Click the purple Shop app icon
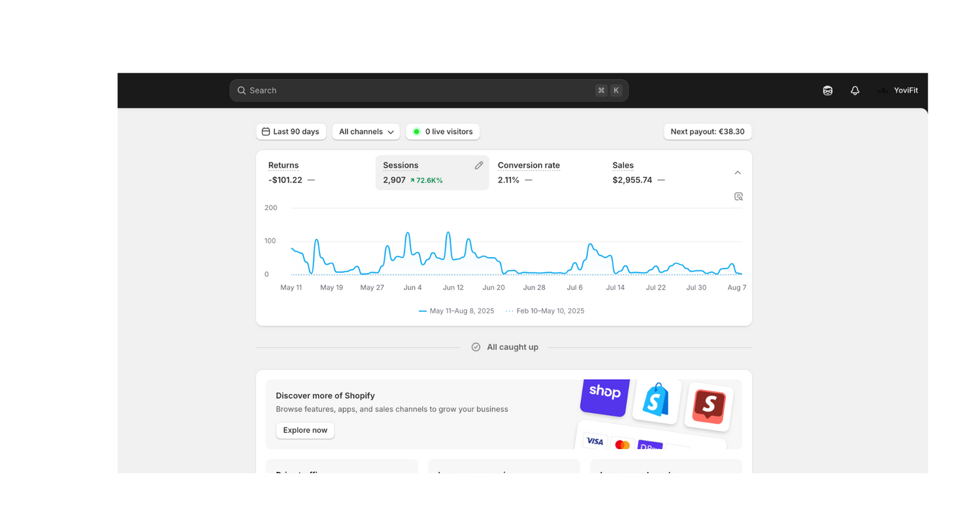 (x=604, y=395)
